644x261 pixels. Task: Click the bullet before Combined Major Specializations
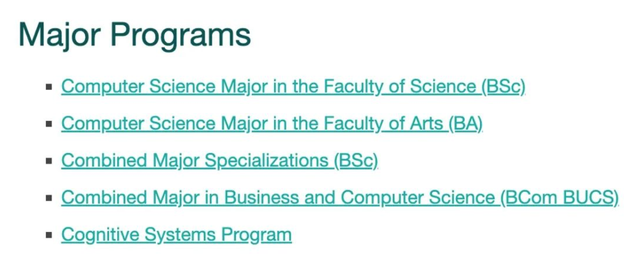(x=49, y=161)
